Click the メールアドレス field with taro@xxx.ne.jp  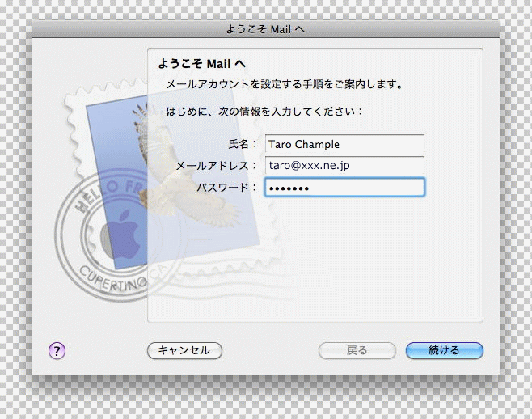(344, 165)
